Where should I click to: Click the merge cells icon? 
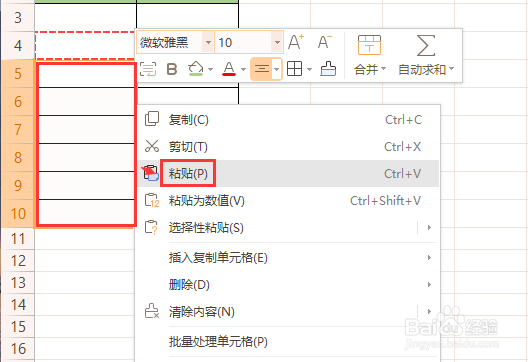[369, 45]
